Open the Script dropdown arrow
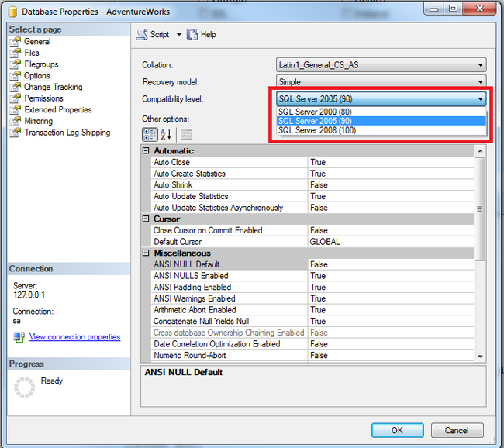 [x=178, y=34]
